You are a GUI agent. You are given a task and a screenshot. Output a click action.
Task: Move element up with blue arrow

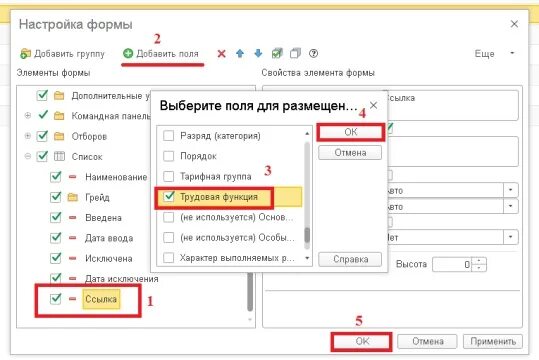[x=240, y=53]
